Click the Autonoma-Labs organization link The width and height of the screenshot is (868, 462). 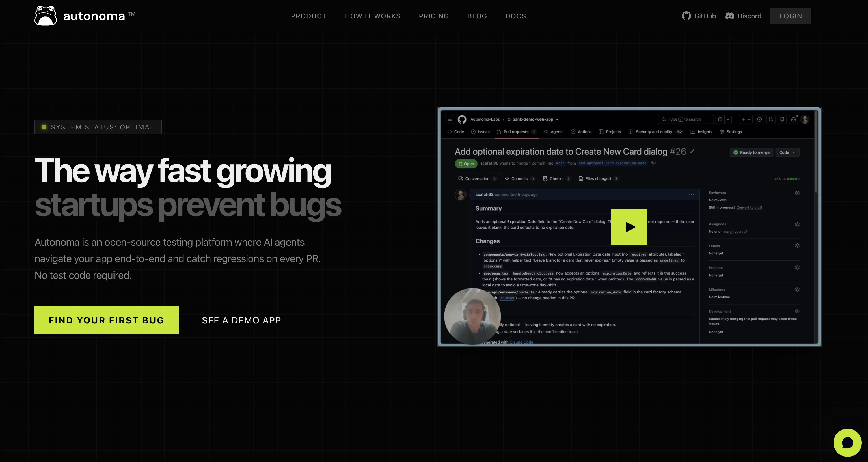485,119
